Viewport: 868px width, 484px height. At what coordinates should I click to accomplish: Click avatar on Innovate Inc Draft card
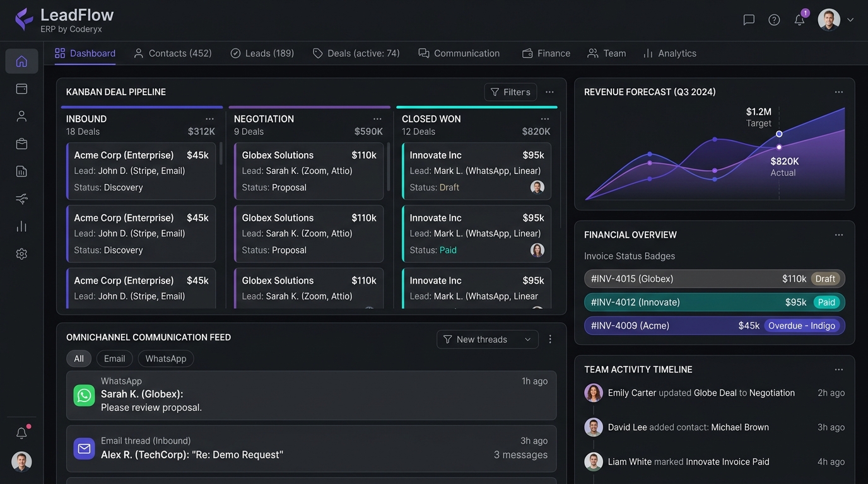click(x=537, y=187)
